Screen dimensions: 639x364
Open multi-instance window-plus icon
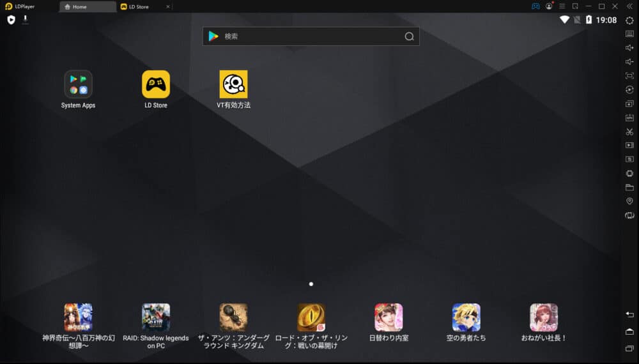pos(629,104)
